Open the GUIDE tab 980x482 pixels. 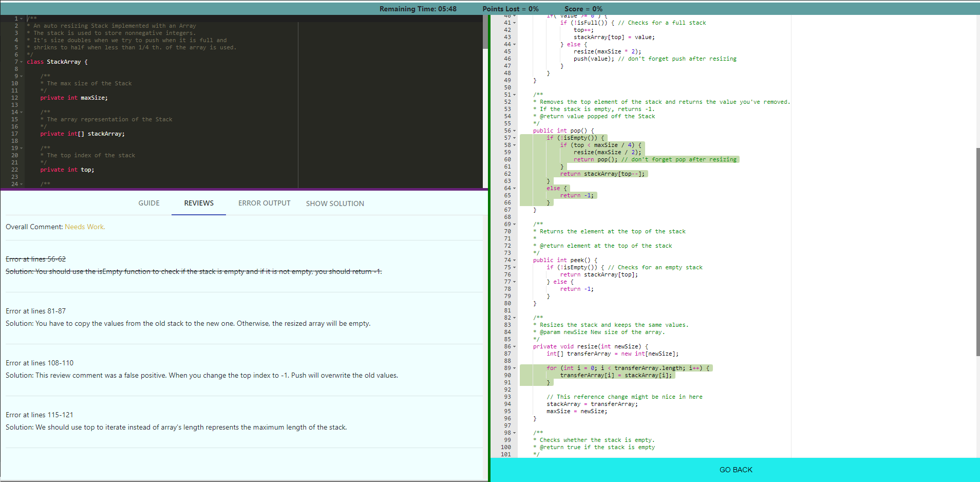point(149,203)
